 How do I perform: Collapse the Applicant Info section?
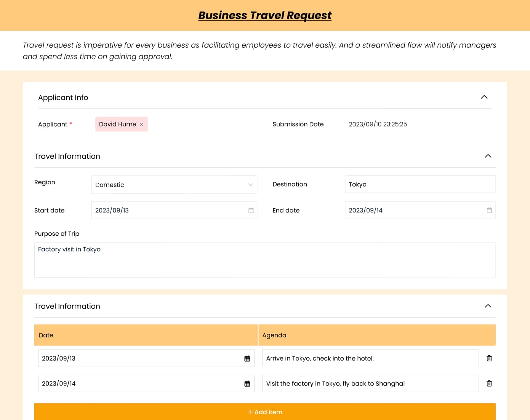484,97
